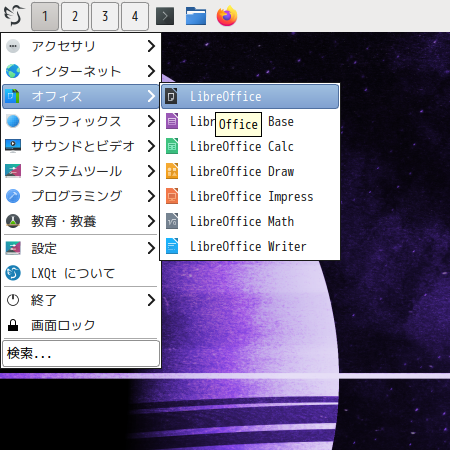Open the LXQt について menu entry

80,273
